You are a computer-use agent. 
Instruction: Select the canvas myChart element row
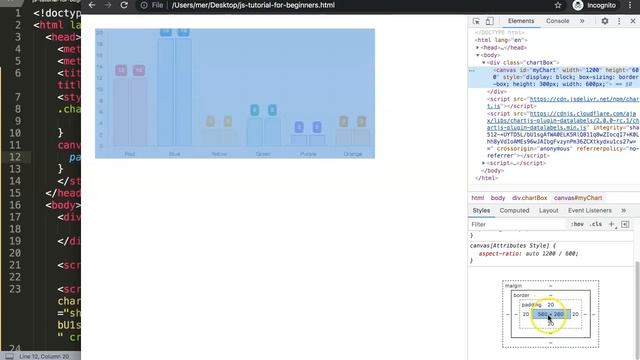(x=554, y=77)
